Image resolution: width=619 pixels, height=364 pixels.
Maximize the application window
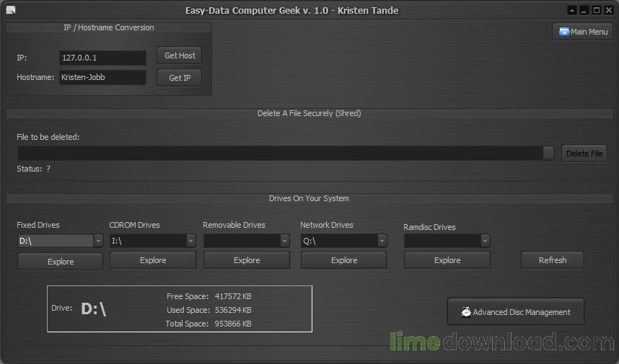pos(597,10)
